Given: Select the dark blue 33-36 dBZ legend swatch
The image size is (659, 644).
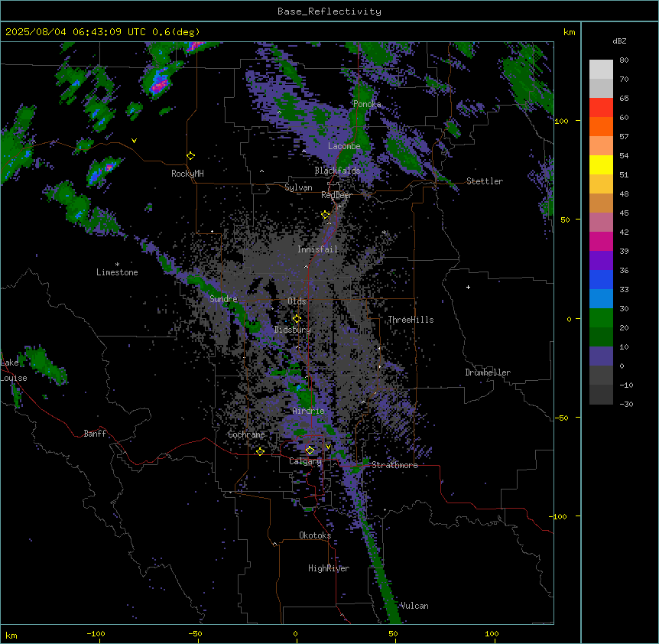Looking at the screenshot, I should (x=601, y=280).
